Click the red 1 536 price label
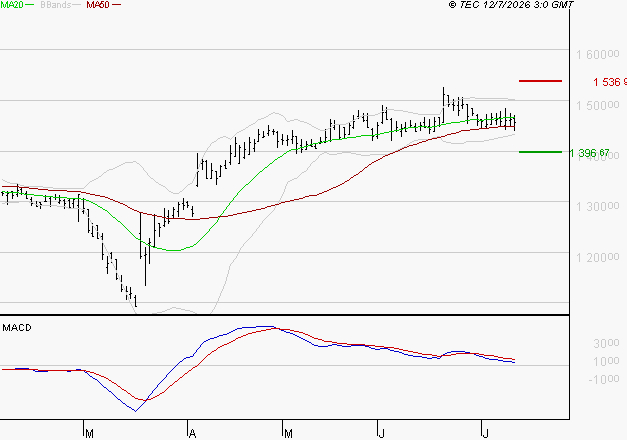This screenshot has width=627, height=440. tap(610, 82)
